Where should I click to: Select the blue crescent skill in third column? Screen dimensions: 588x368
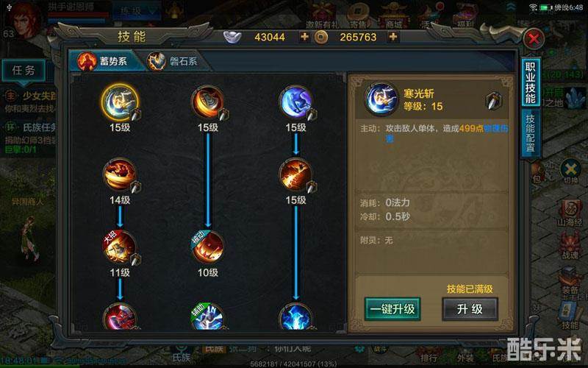296,102
